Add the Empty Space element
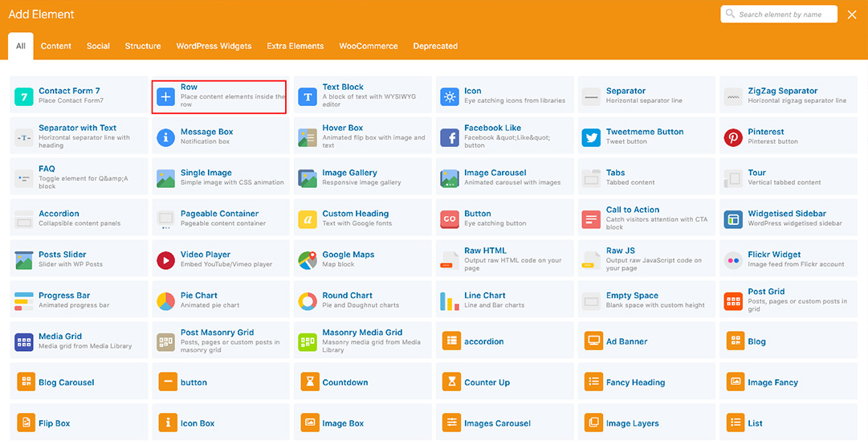Image resolution: width=868 pixels, height=441 pixels. coord(646,300)
